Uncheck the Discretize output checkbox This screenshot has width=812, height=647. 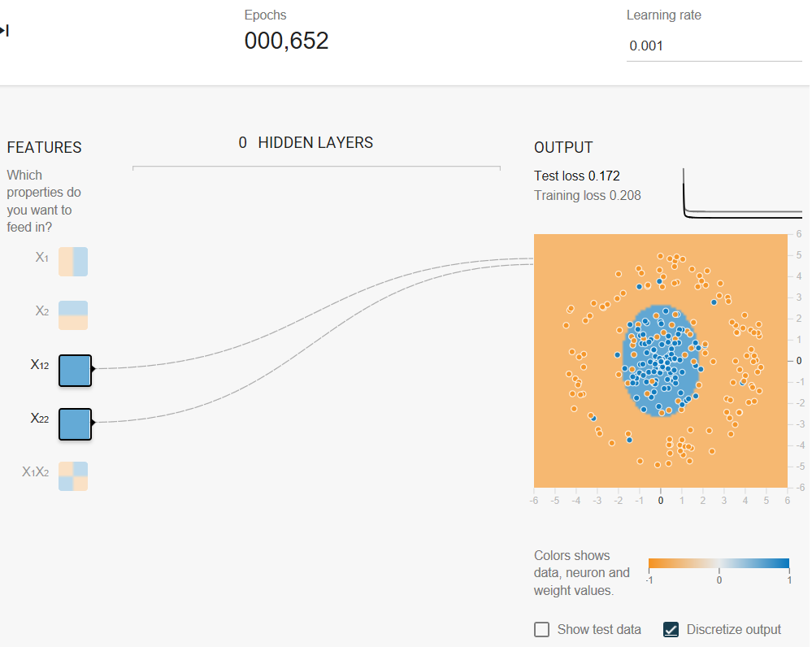671,629
